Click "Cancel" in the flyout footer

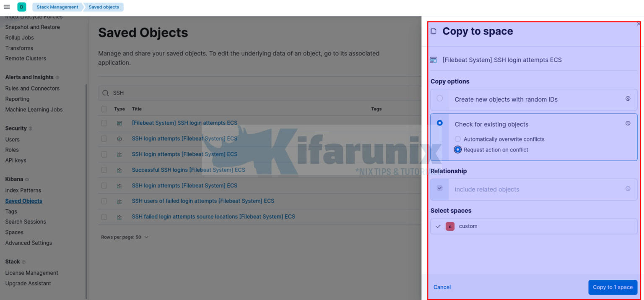pos(442,287)
